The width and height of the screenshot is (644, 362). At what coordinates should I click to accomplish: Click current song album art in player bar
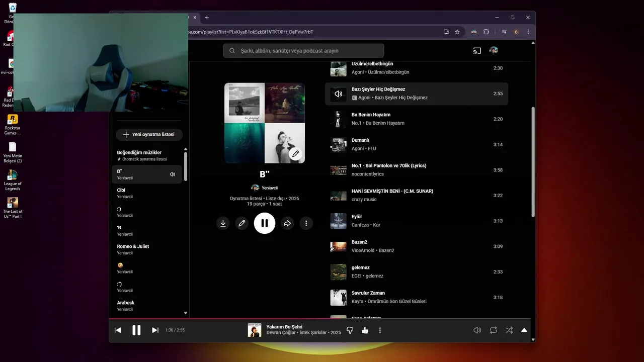click(x=255, y=330)
